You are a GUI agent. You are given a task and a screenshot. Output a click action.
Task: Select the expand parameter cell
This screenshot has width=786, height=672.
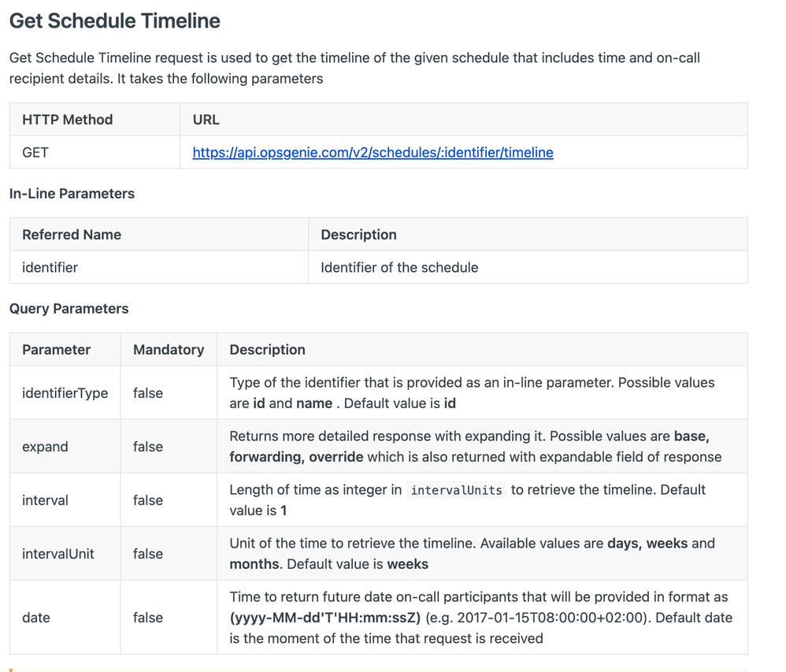[65, 447]
